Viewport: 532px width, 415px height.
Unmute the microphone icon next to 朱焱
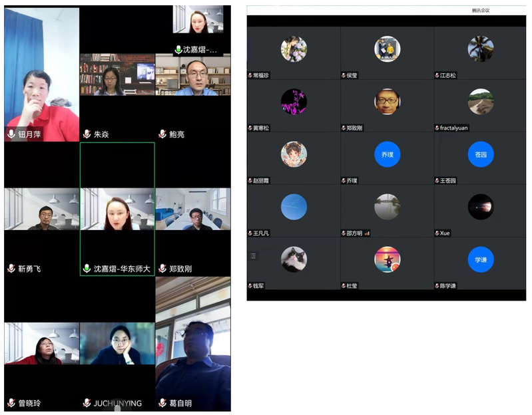tap(87, 134)
